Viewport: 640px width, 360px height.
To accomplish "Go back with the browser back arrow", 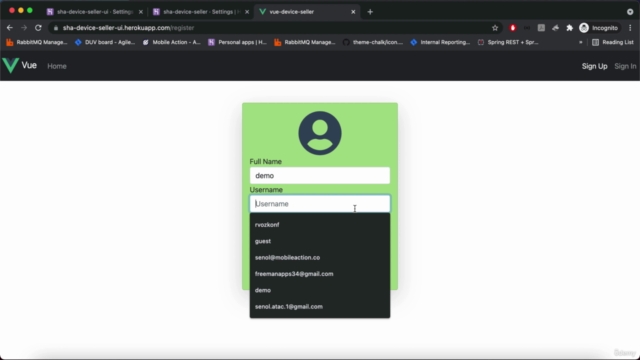I will click(x=10, y=28).
